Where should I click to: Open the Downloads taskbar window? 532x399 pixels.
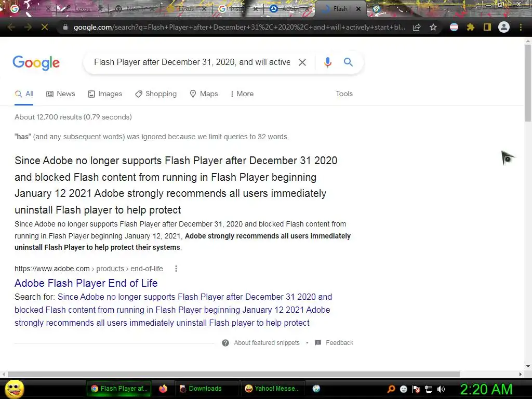point(206,389)
